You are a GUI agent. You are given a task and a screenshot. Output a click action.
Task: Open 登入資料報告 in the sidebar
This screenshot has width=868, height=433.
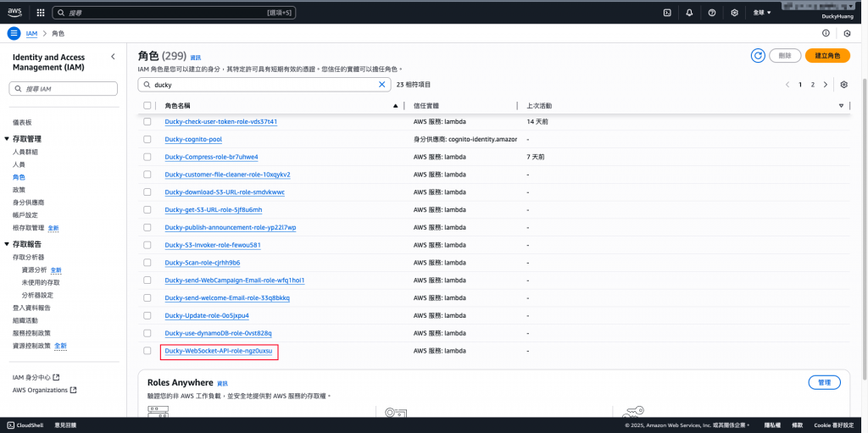click(x=31, y=308)
